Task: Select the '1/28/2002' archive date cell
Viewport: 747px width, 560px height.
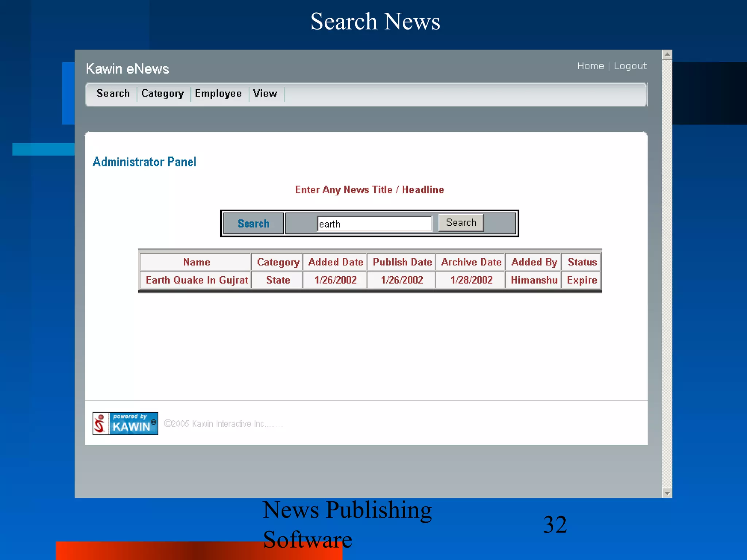Action: [471, 280]
